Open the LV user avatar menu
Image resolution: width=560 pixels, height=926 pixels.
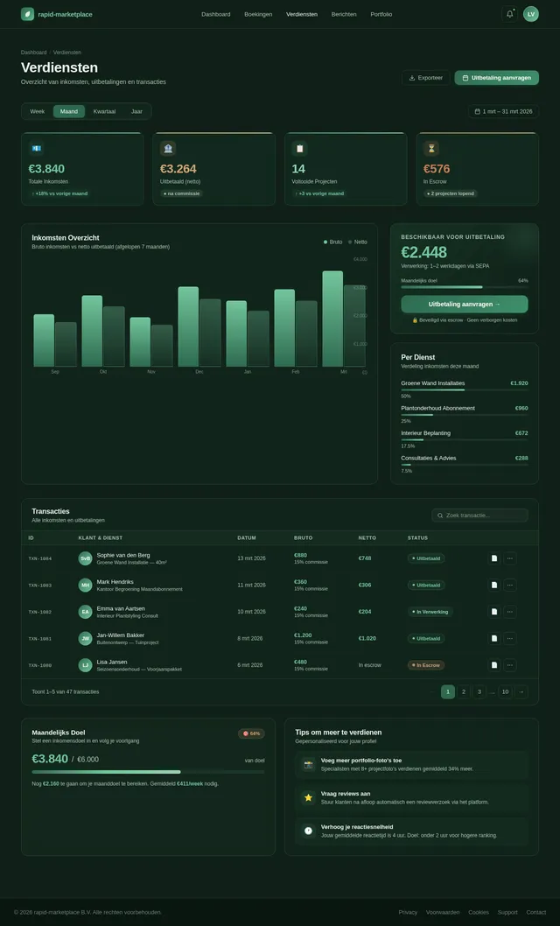pyautogui.click(x=531, y=14)
